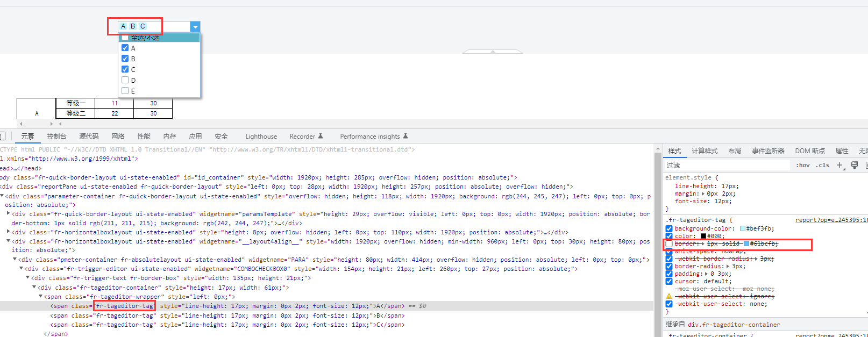Click the Performance insights flask icon
This screenshot has width=868, height=337.
[405, 136]
